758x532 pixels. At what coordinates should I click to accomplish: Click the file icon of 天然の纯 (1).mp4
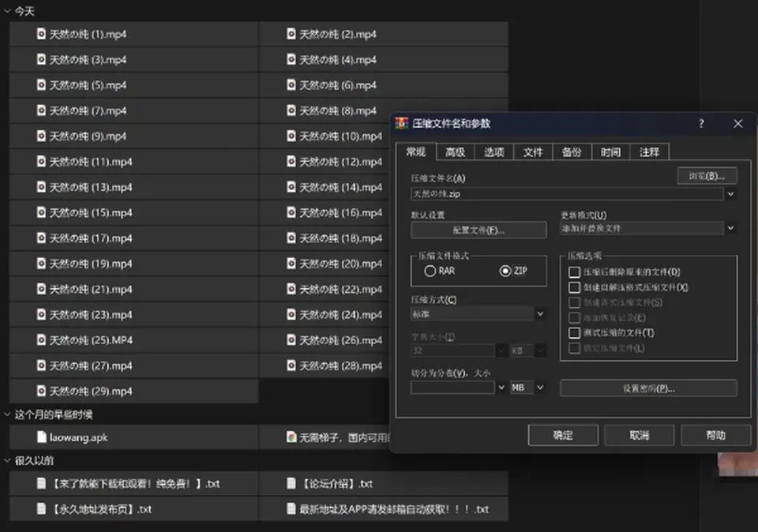pos(42,34)
